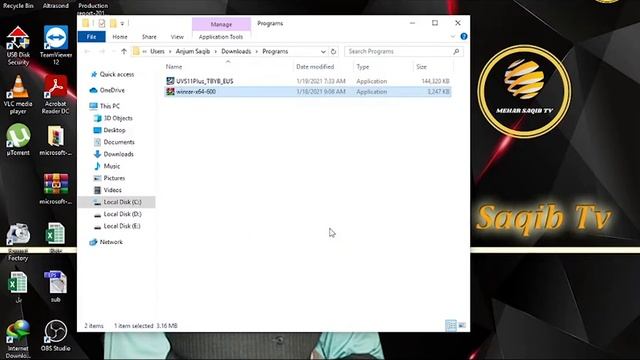Click the search magnifier icon
The image size is (640, 360).
[x=456, y=51]
